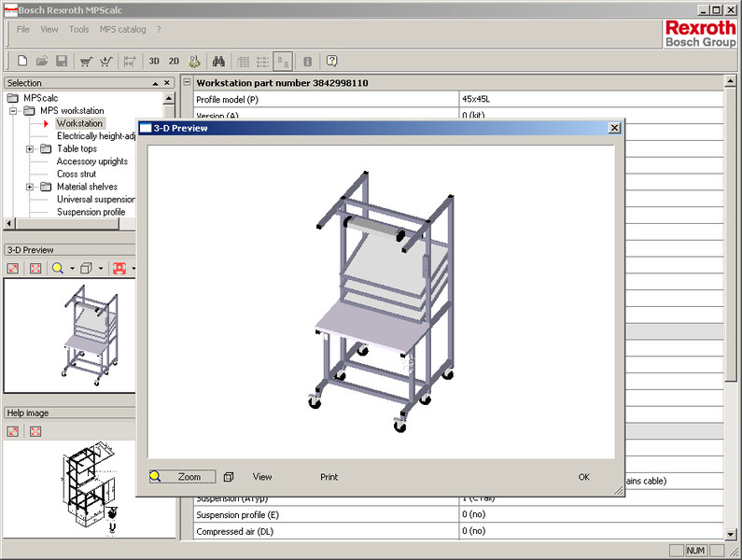Screen dimensions: 742x560
Task: Click the New document toolbar icon
Action: click(x=21, y=62)
